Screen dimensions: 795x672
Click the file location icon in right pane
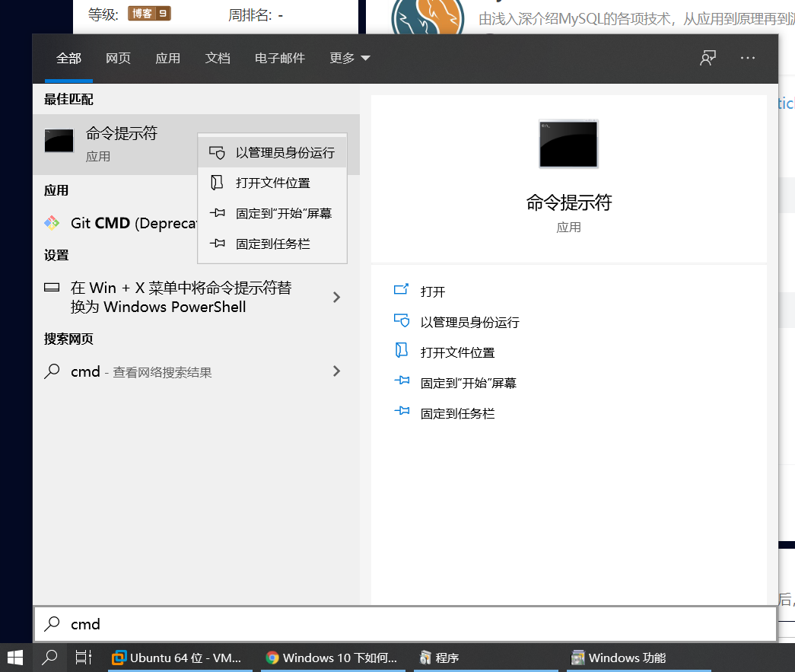401,350
